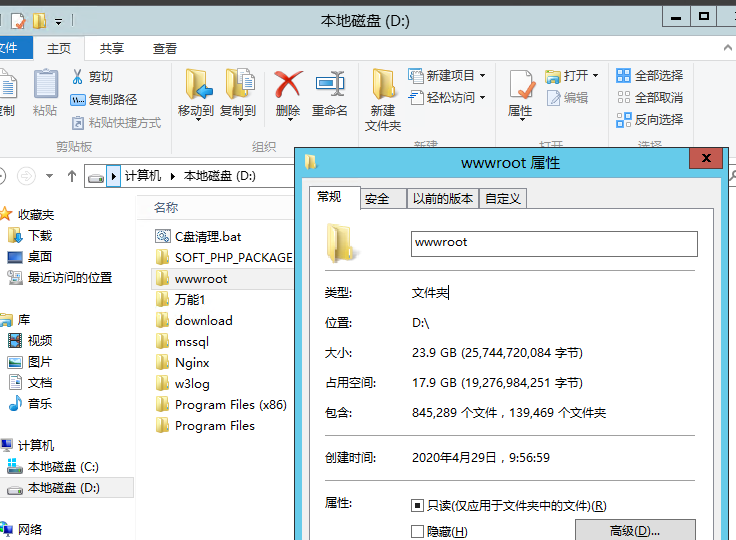736x540 pixels.
Task: Select 本地磁盘 (C:) in navigation pane
Action: click(63, 467)
